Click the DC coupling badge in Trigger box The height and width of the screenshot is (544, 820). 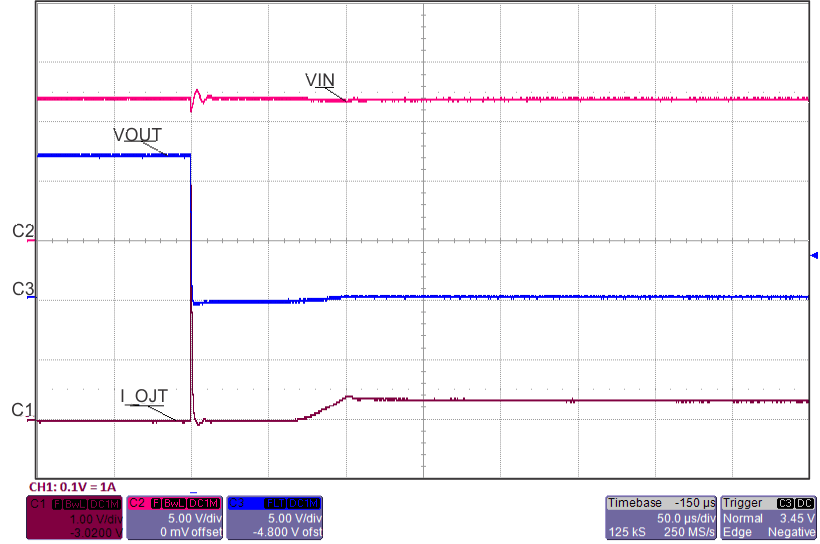[x=804, y=503]
